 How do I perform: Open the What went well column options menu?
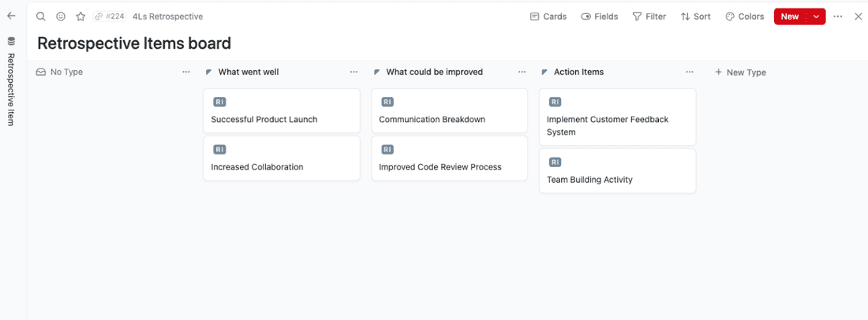[x=354, y=72]
